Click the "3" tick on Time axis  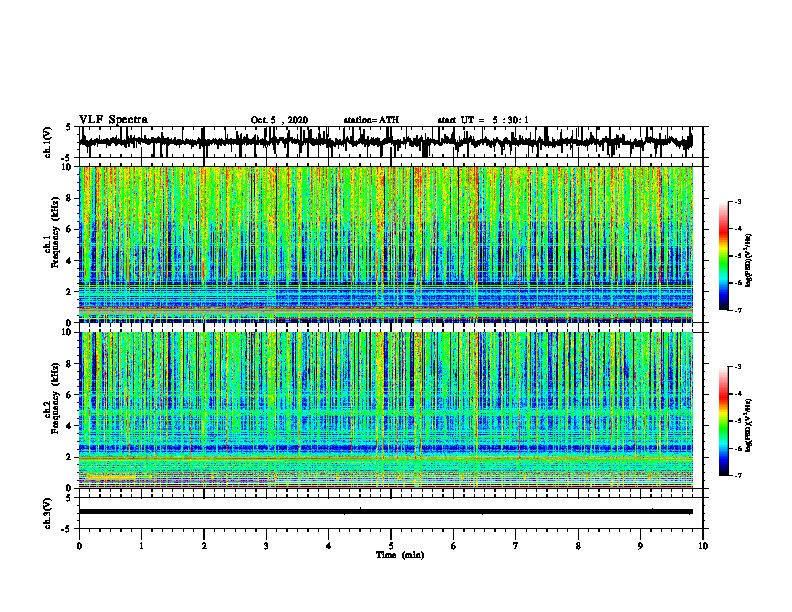(266, 546)
